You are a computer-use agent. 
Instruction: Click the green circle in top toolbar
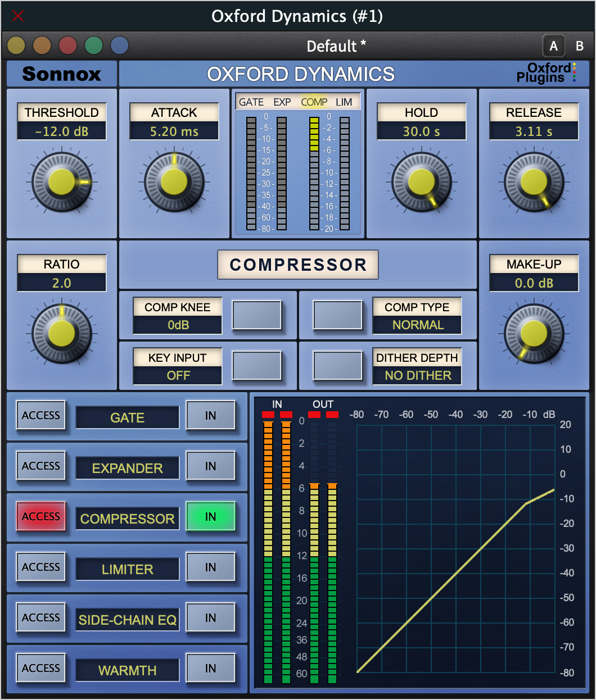(94, 46)
